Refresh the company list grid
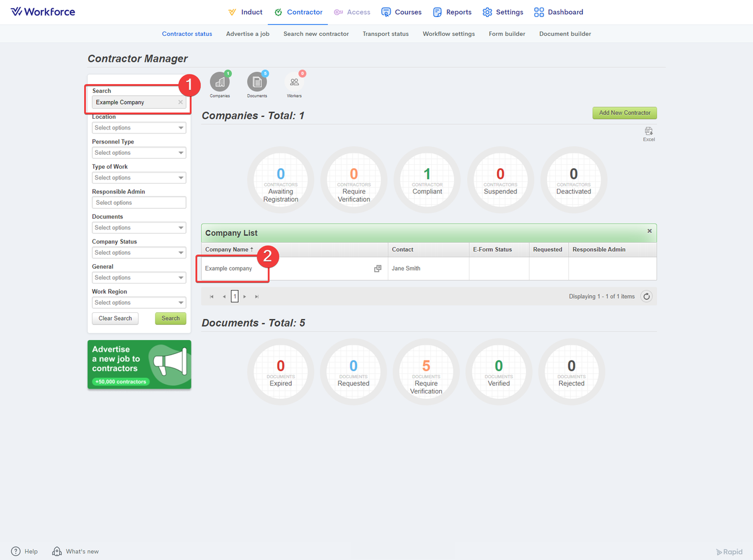Screen dimensions: 753x560 647,296
